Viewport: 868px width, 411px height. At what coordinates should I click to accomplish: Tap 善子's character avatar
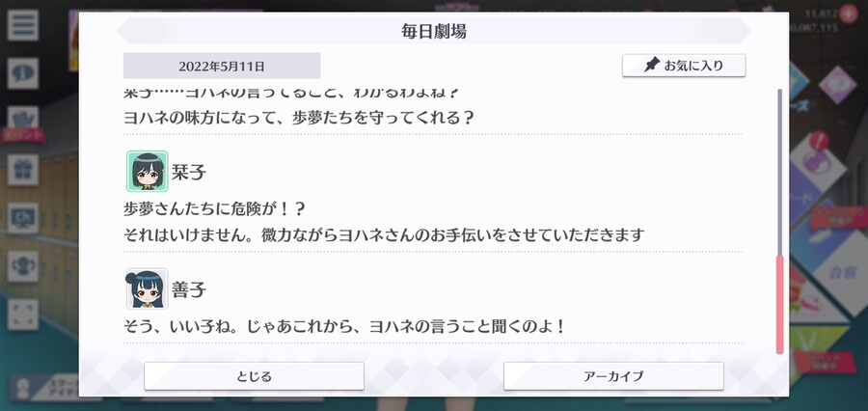click(147, 288)
